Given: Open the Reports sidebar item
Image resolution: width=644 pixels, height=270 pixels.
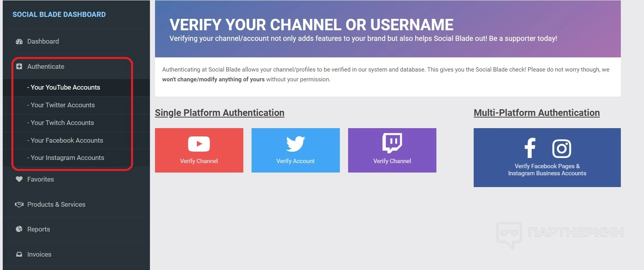Looking at the screenshot, I should click(x=76, y=229).
